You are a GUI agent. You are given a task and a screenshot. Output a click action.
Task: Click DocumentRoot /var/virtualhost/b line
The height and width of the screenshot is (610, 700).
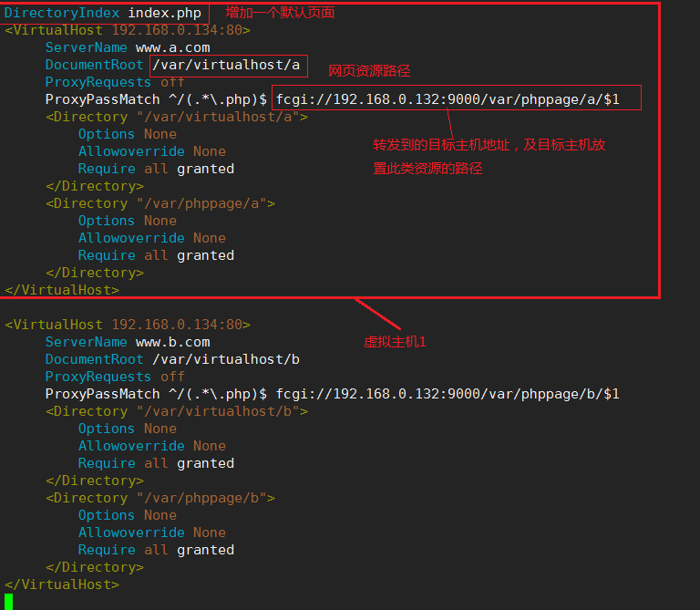172,359
